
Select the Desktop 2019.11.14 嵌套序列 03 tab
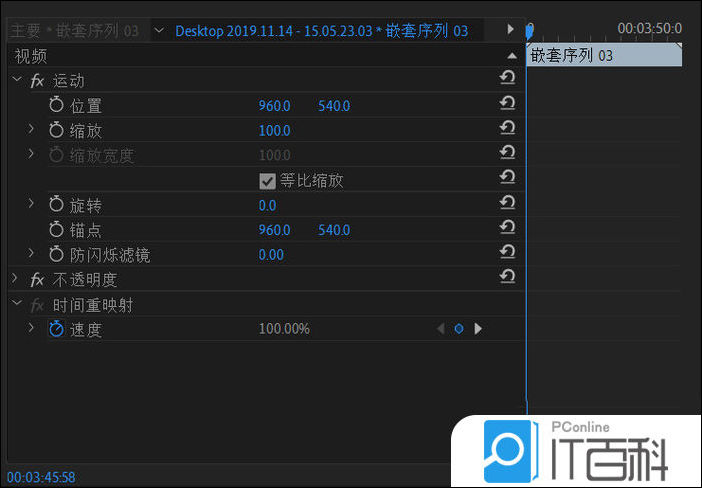[x=321, y=31]
